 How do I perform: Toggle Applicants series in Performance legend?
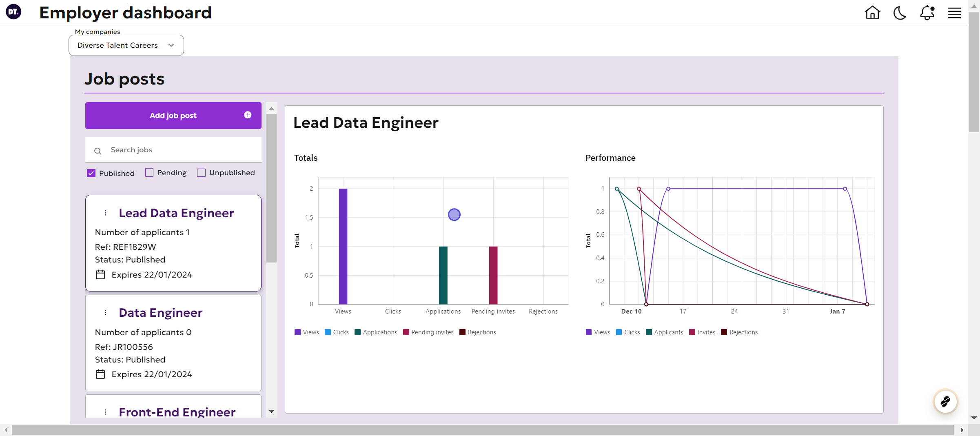pyautogui.click(x=665, y=332)
